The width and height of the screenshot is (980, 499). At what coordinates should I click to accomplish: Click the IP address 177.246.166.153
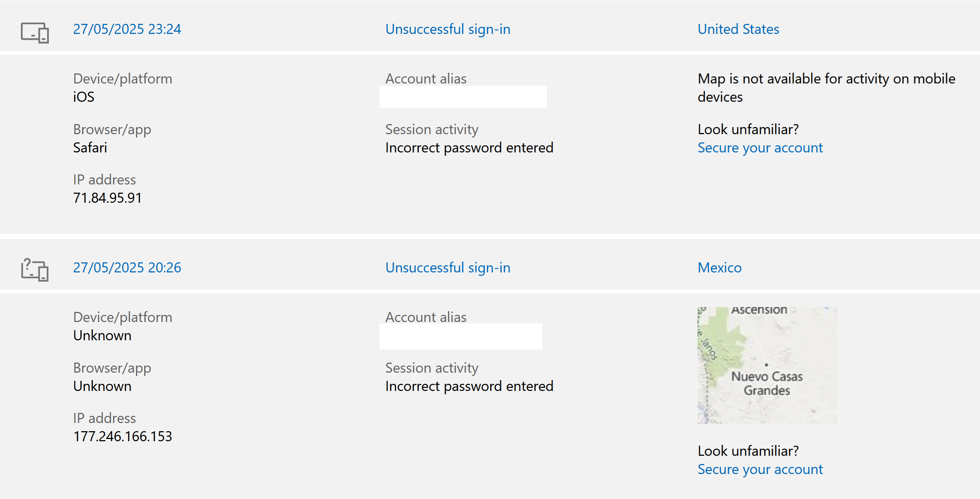(x=123, y=436)
